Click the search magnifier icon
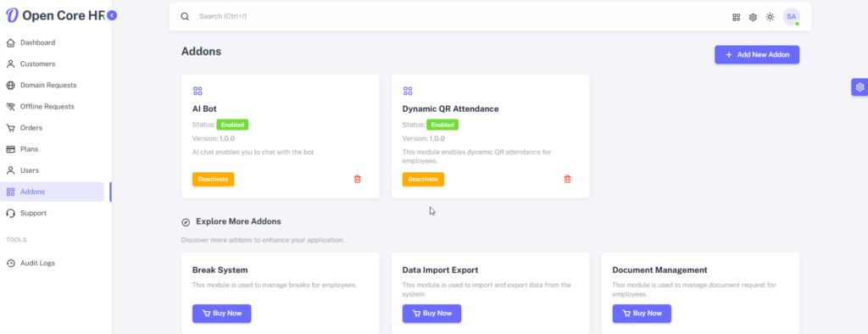The width and height of the screenshot is (868, 334). point(185,17)
